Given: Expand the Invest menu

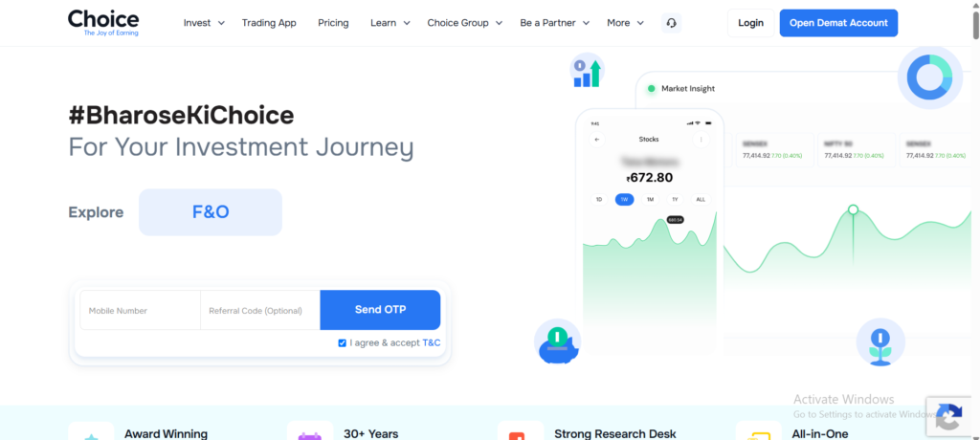Looking at the screenshot, I should tap(204, 23).
